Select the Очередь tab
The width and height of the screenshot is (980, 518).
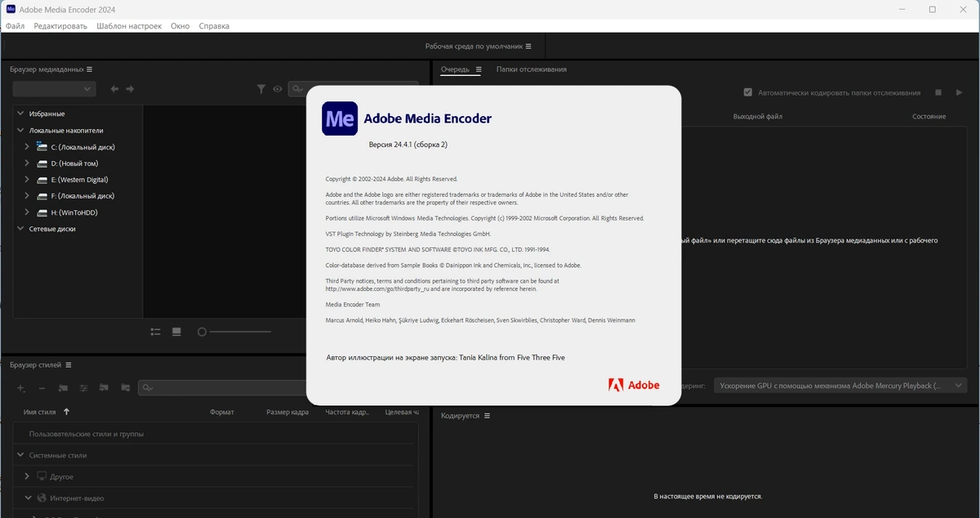coord(455,69)
